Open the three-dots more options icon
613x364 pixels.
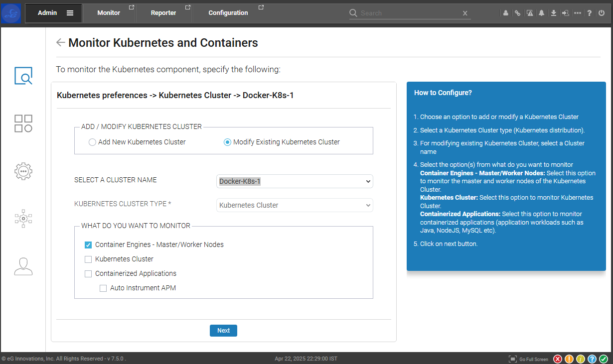coord(577,13)
